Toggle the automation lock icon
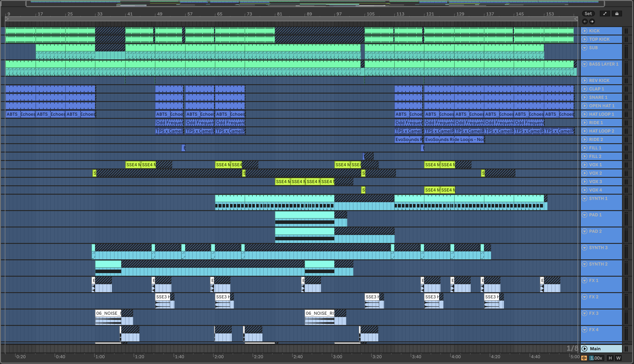Screen dimensions: 634x364 [617, 14]
